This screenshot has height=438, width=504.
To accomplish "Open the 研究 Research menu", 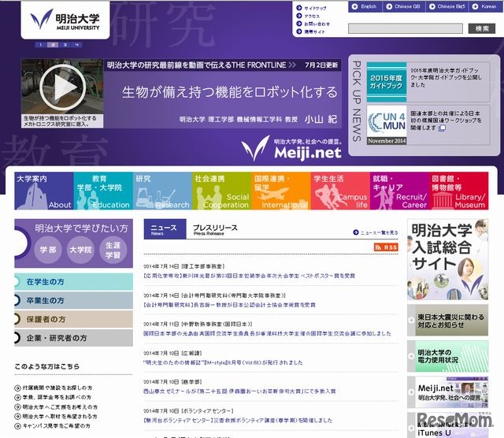I will coord(162,191).
